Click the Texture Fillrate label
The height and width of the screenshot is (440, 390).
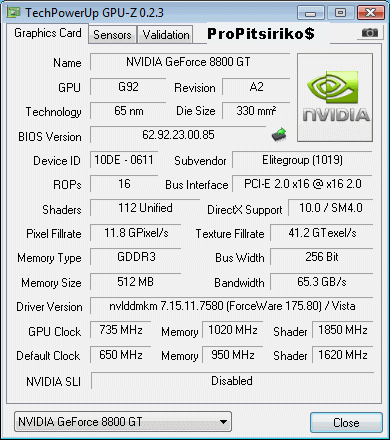(230, 234)
